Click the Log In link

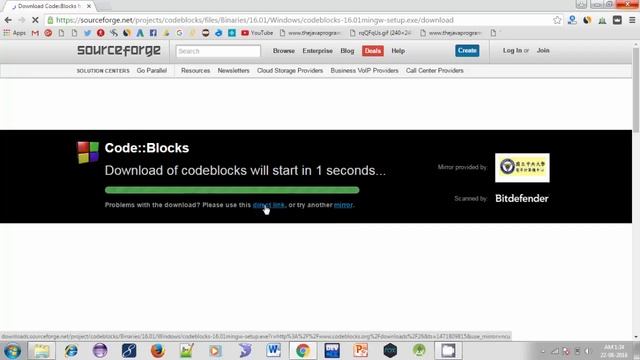(512, 50)
